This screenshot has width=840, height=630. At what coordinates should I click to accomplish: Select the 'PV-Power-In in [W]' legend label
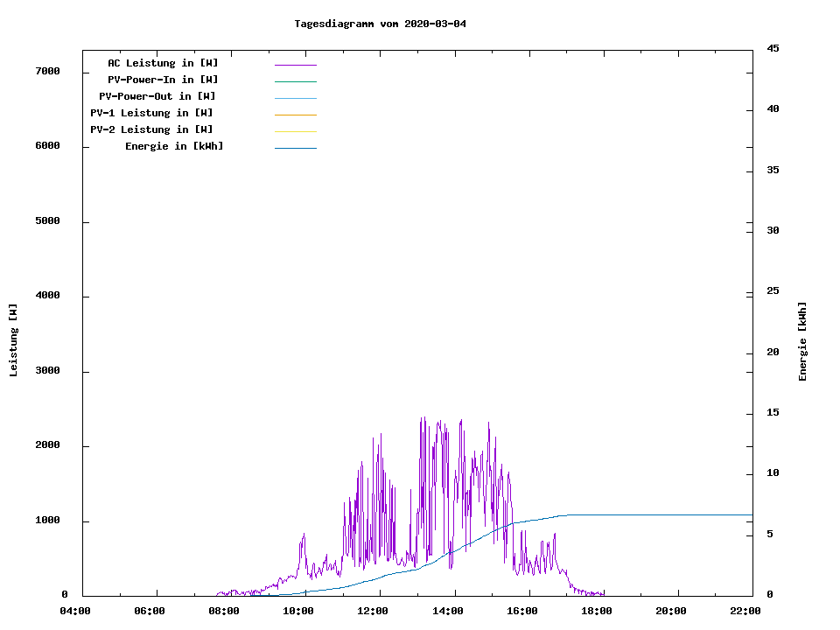[163, 80]
